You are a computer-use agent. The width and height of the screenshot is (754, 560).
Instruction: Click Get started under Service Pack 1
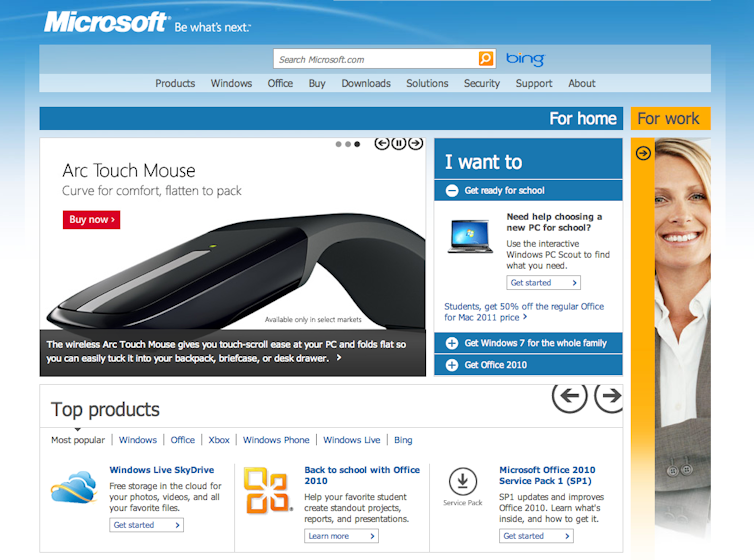point(536,536)
